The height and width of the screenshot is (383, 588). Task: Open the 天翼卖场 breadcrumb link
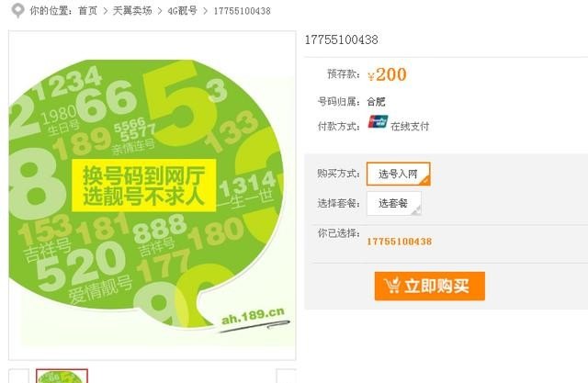click(x=132, y=10)
